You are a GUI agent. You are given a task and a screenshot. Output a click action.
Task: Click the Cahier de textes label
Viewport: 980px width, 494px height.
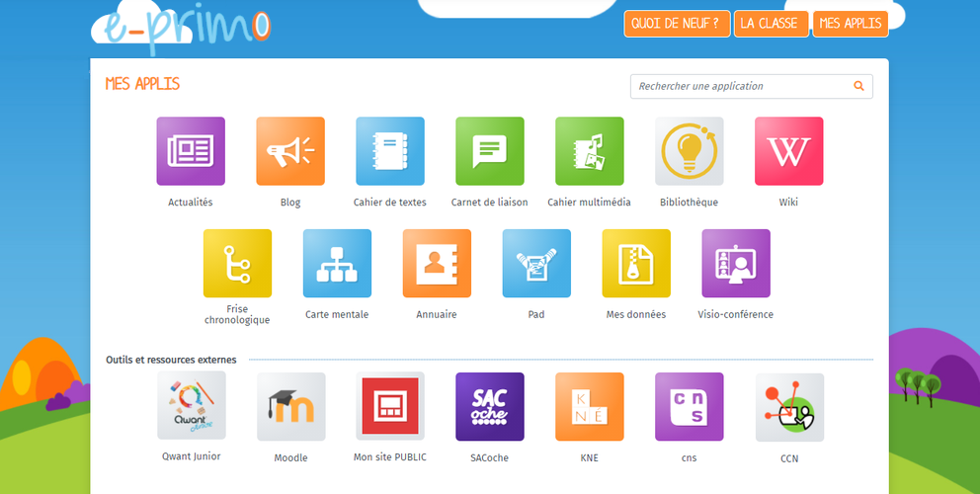(390, 203)
